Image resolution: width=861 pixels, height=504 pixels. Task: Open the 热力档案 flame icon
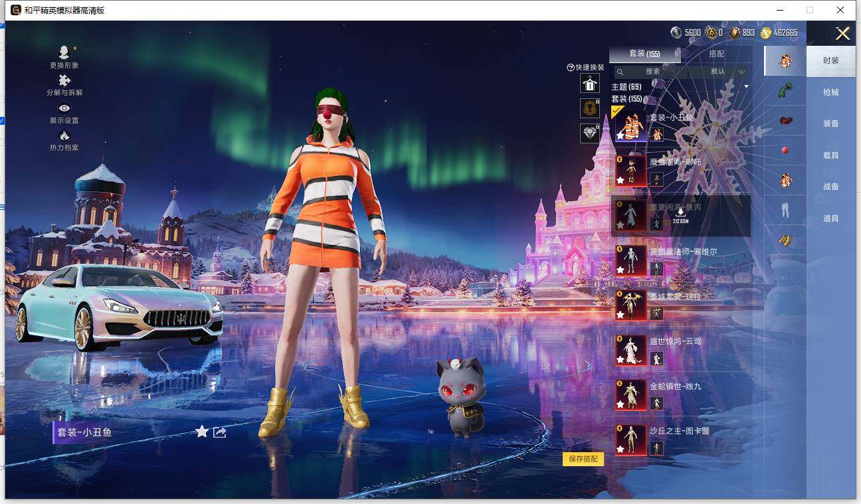click(x=64, y=135)
